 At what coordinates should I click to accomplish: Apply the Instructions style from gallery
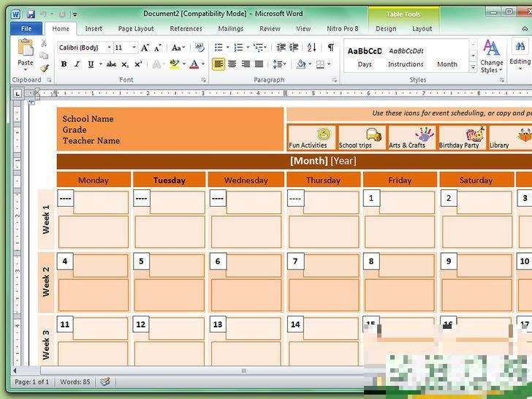406,57
